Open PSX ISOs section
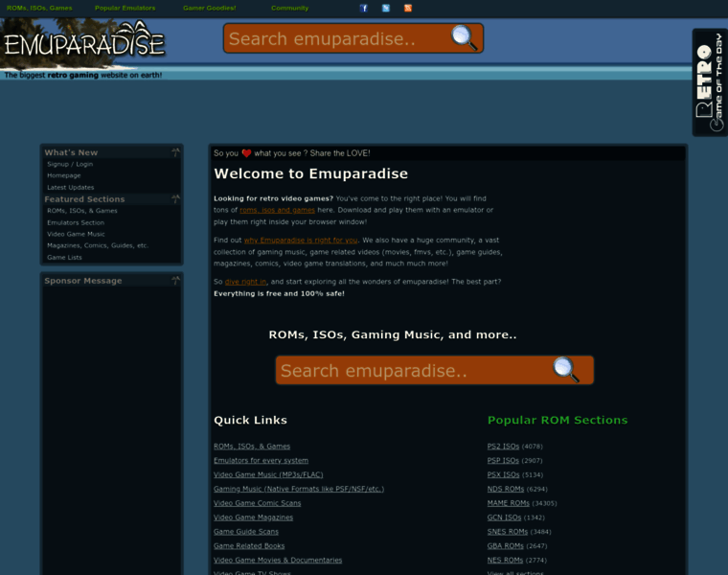Screen dimensions: 728x575 (503, 474)
